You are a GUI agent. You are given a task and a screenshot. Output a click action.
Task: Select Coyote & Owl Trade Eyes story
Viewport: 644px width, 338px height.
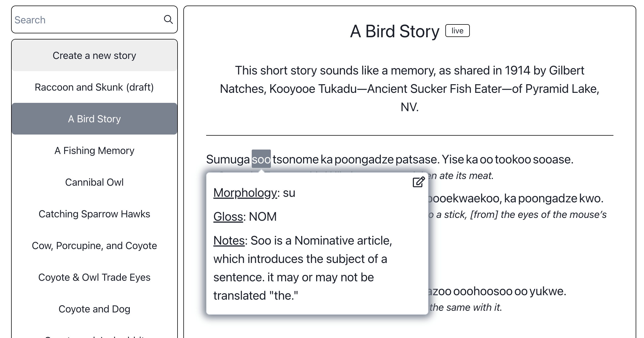click(x=94, y=277)
